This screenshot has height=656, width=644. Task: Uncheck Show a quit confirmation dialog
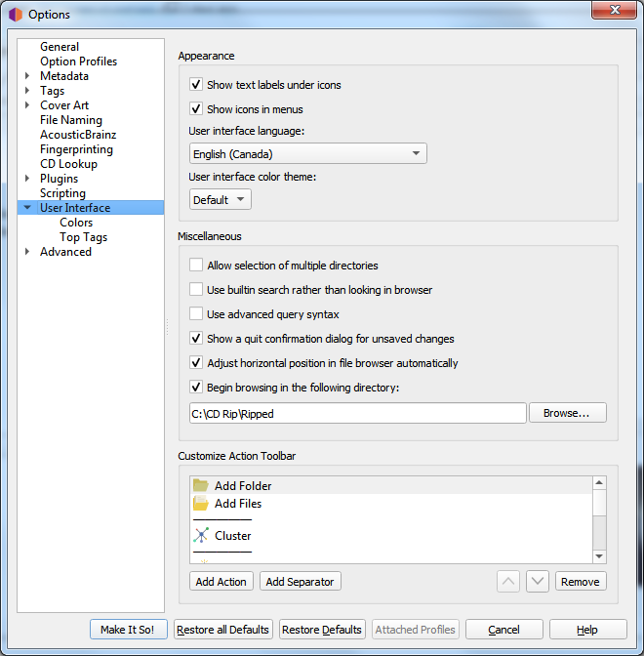point(197,339)
